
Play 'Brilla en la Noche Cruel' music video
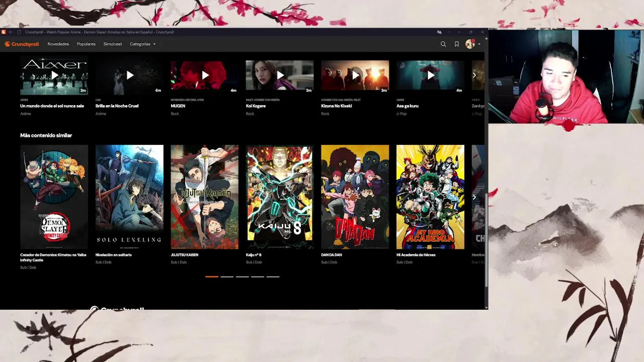[x=129, y=75]
